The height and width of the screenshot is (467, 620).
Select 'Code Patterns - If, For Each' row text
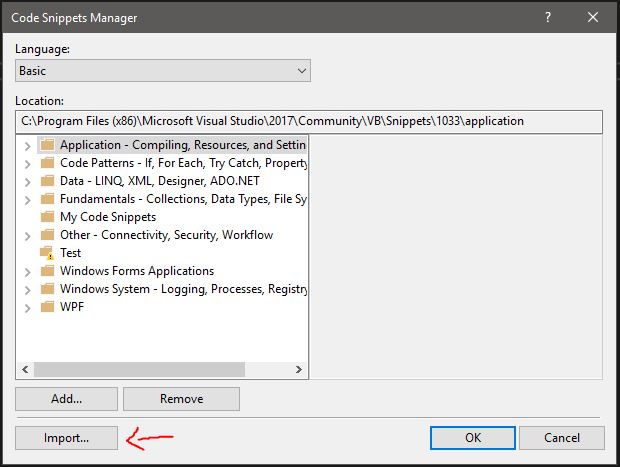pos(183,163)
